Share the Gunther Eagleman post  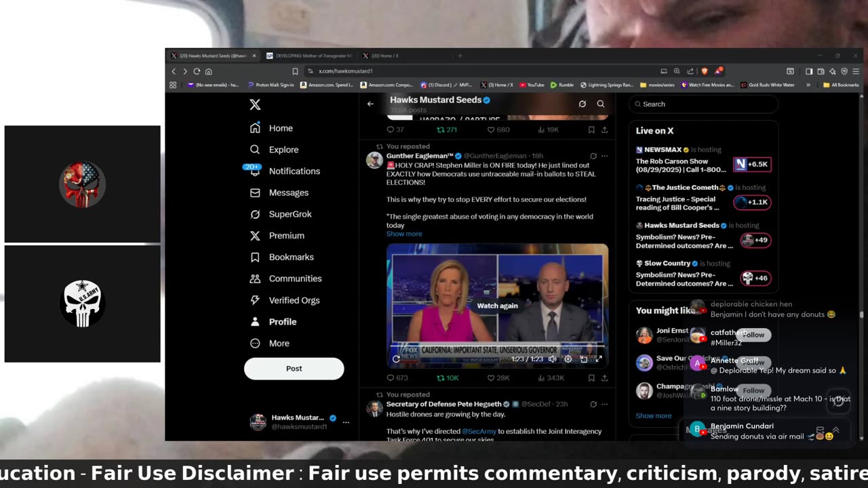pos(604,378)
